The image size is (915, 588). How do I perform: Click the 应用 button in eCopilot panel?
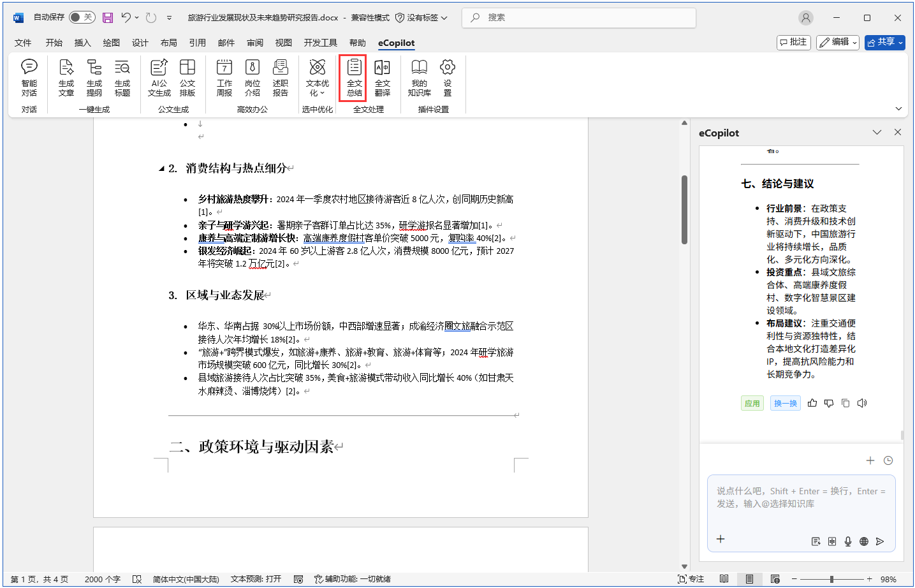coord(752,403)
